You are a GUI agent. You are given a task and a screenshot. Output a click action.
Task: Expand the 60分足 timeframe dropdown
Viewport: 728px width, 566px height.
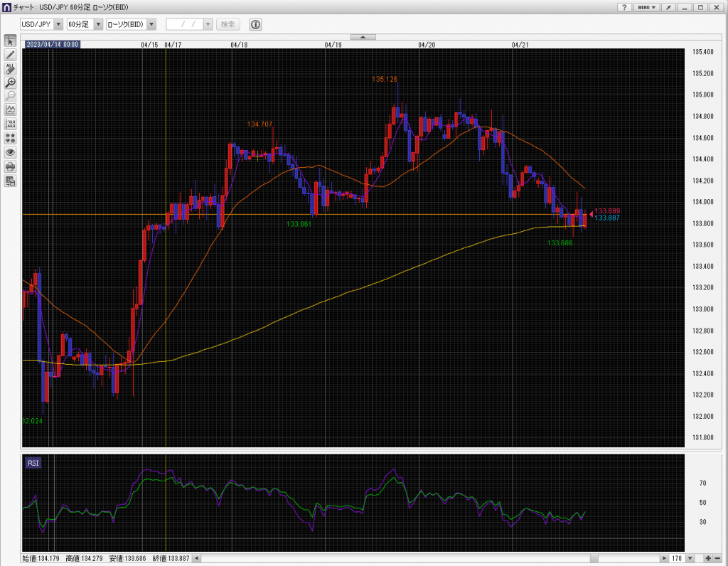pos(98,24)
